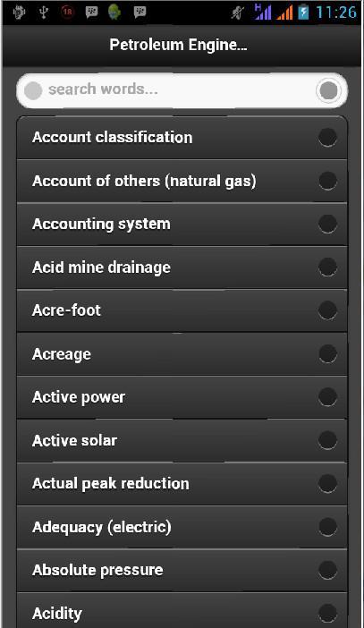This screenshot has width=364, height=628.
Task: Open the Acreage definition
Action: click(x=182, y=353)
